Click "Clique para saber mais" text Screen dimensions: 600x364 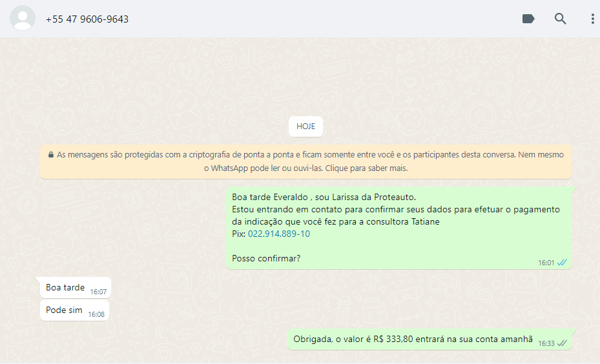tap(366, 168)
